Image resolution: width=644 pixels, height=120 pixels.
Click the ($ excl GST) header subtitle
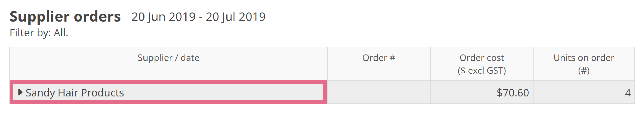[481, 71]
